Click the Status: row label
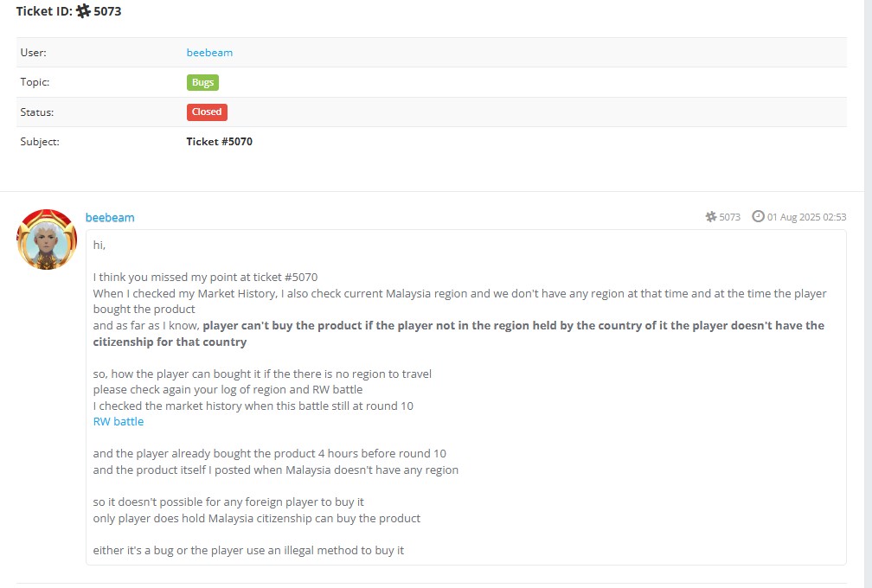The width and height of the screenshot is (872, 588). point(37,112)
